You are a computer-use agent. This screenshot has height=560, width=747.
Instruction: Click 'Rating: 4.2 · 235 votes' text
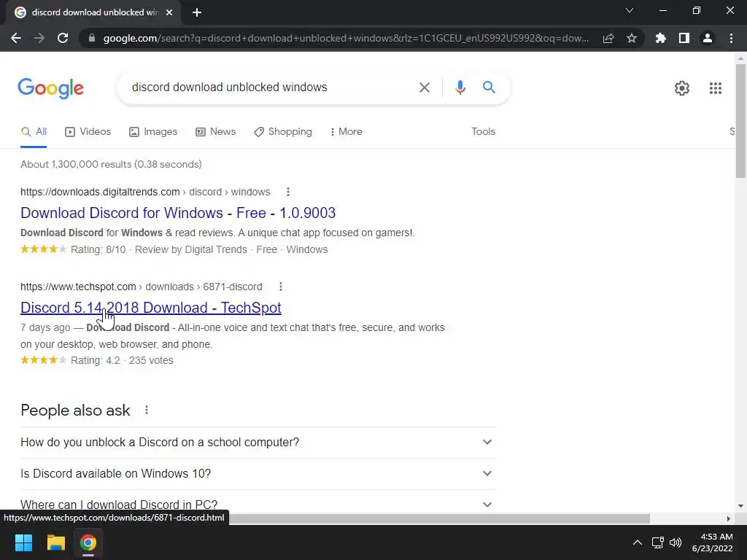point(122,360)
